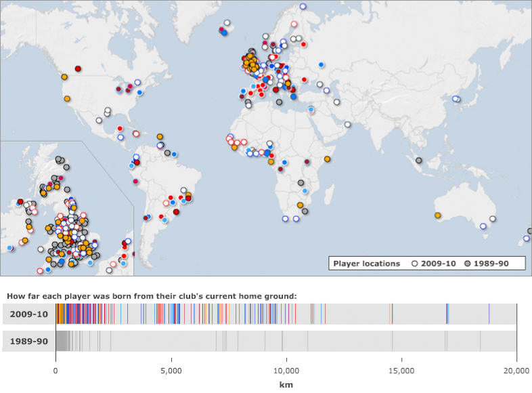This screenshot has height=393, width=532.
Task: Click the grey 1989-90 marker in Southeast Asia
Action: coord(418,161)
